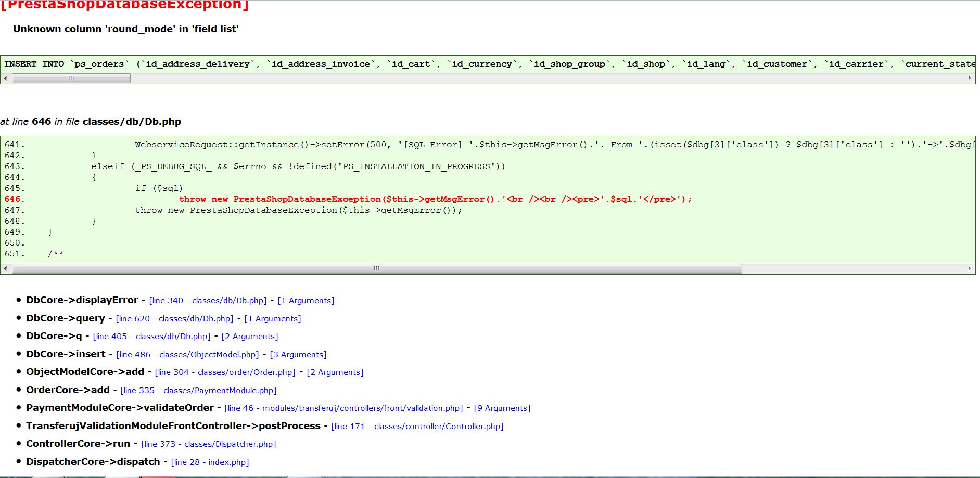The image size is (980, 478).
Task: Click the "OrderCore->add" stack trace entry
Action: point(68,390)
